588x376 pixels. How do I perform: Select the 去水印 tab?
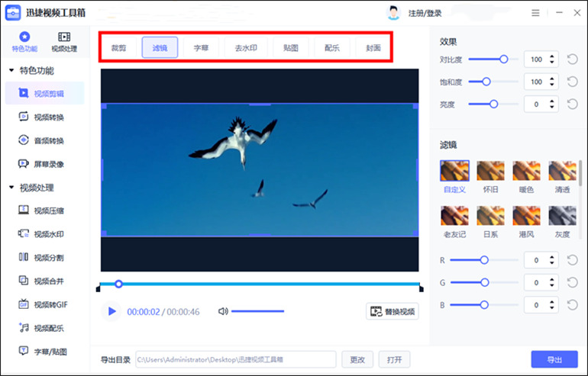tap(246, 47)
